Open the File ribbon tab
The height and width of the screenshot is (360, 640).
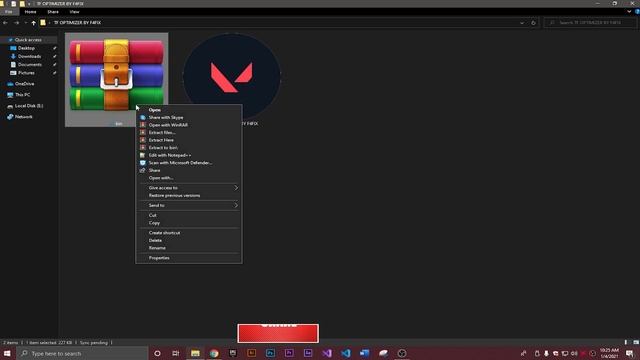[x=9, y=12]
